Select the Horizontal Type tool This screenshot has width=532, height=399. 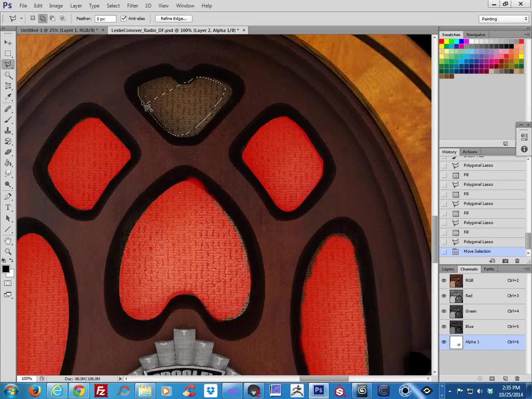(x=8, y=207)
